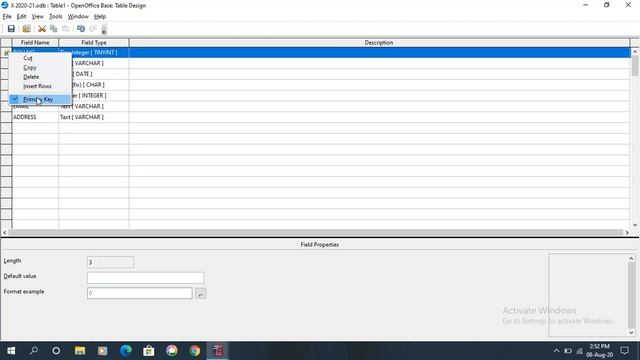Open File Explorer from the taskbar

click(x=80, y=351)
